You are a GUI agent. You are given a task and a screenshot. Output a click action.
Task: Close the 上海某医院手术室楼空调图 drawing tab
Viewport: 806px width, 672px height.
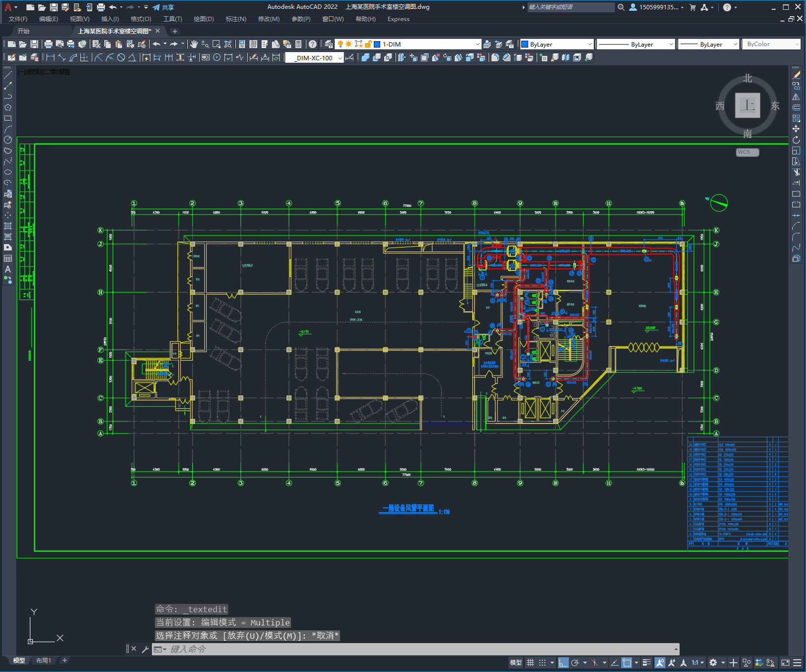click(x=157, y=31)
